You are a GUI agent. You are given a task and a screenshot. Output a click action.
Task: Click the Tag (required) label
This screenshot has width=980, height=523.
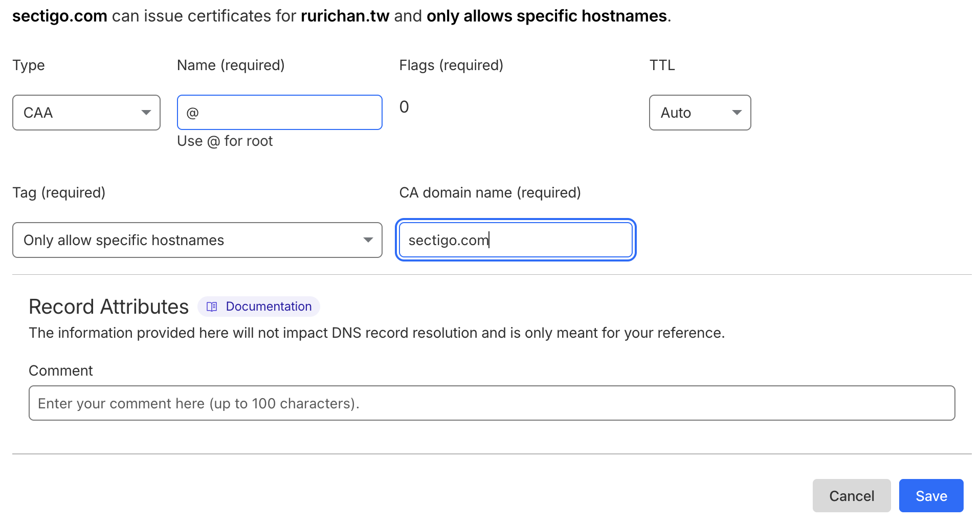[x=59, y=193]
